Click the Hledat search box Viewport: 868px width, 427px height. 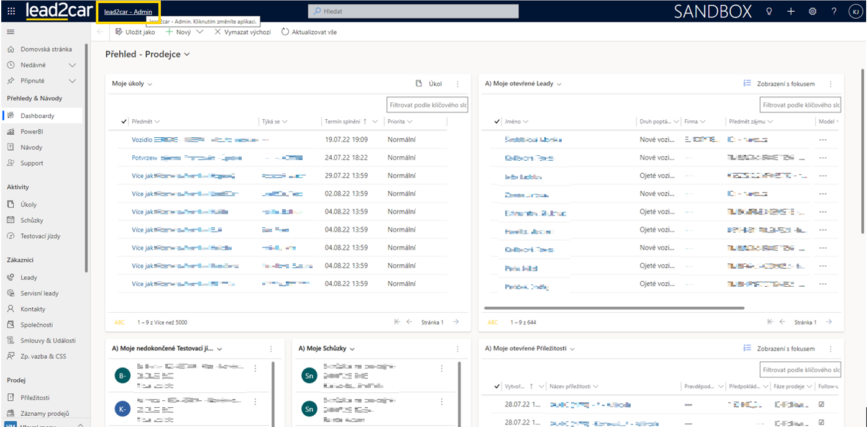click(413, 11)
